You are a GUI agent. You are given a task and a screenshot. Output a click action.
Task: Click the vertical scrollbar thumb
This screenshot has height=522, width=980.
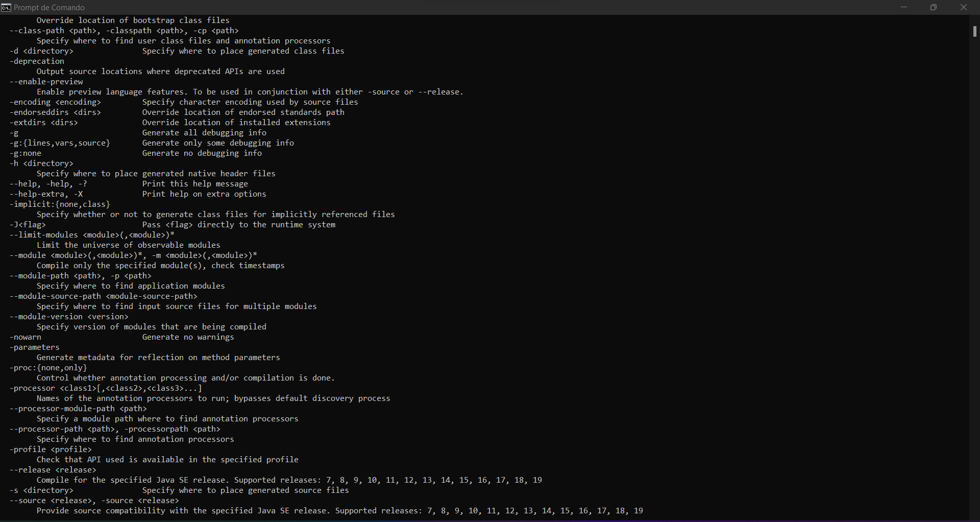pos(974,31)
